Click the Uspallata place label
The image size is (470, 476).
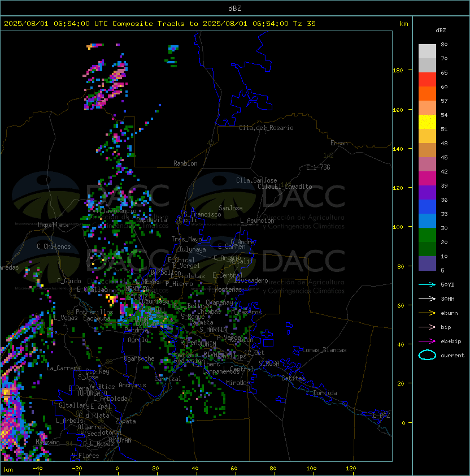point(54,225)
